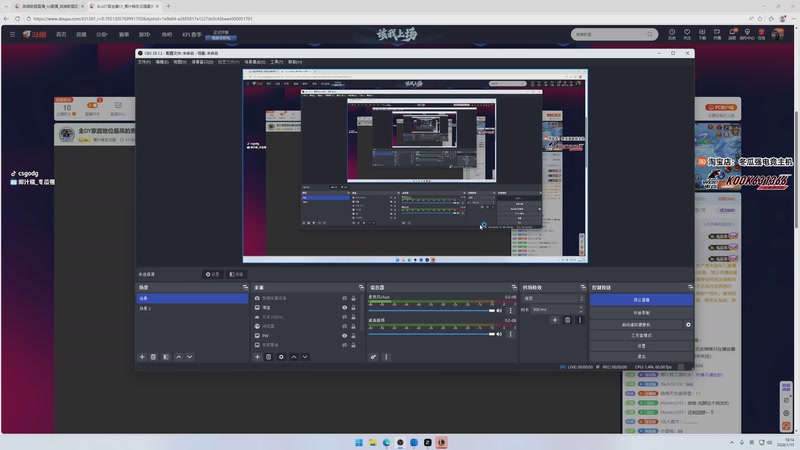Move the selected source up
Image resolution: width=800 pixels, height=450 pixels.
[294, 357]
